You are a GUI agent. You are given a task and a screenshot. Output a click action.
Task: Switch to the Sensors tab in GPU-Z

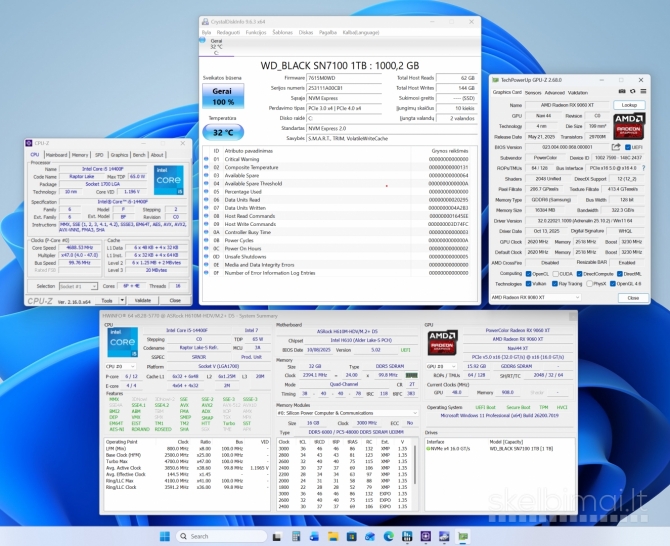tap(533, 93)
